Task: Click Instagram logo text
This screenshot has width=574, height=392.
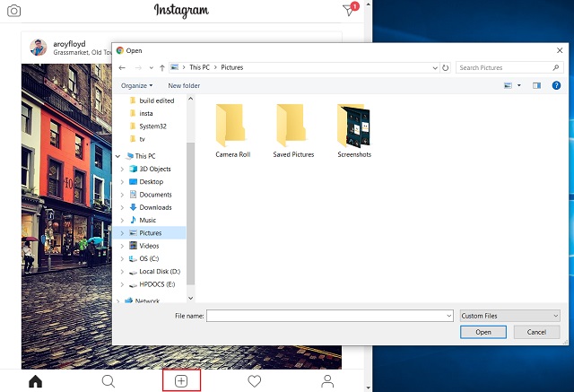Action: (x=181, y=10)
